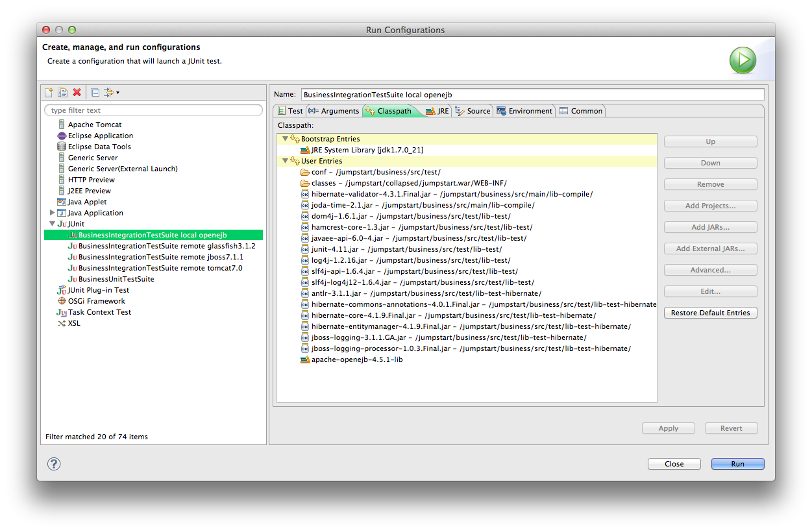Select BusinessIntegrationTestSuite remote jboss7.1.1 configuration
The image size is (812, 532).
click(x=161, y=257)
